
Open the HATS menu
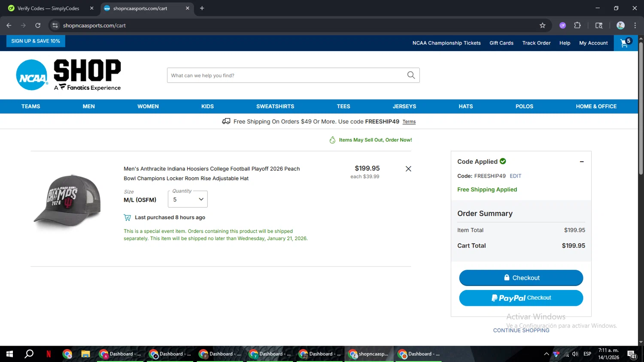coord(466,106)
